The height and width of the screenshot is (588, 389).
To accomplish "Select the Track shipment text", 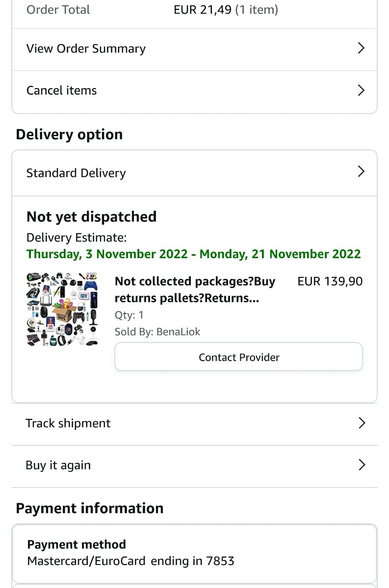I will coord(68,423).
